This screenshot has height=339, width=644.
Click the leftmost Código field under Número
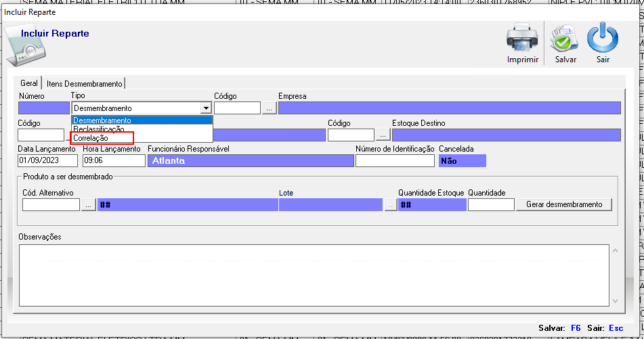click(x=41, y=135)
